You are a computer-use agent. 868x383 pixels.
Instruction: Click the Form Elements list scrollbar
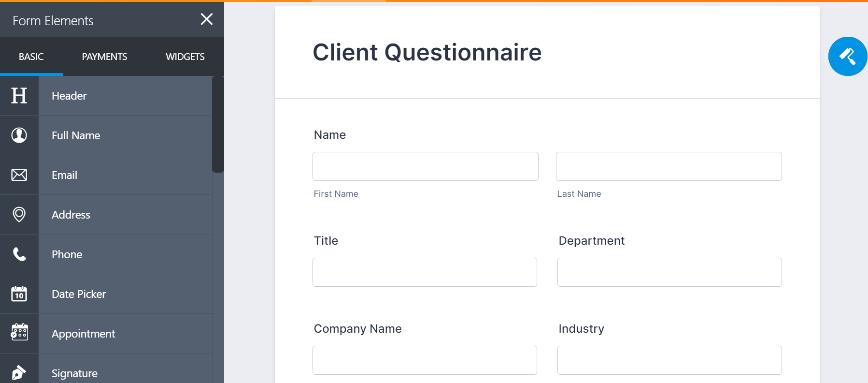[218, 124]
